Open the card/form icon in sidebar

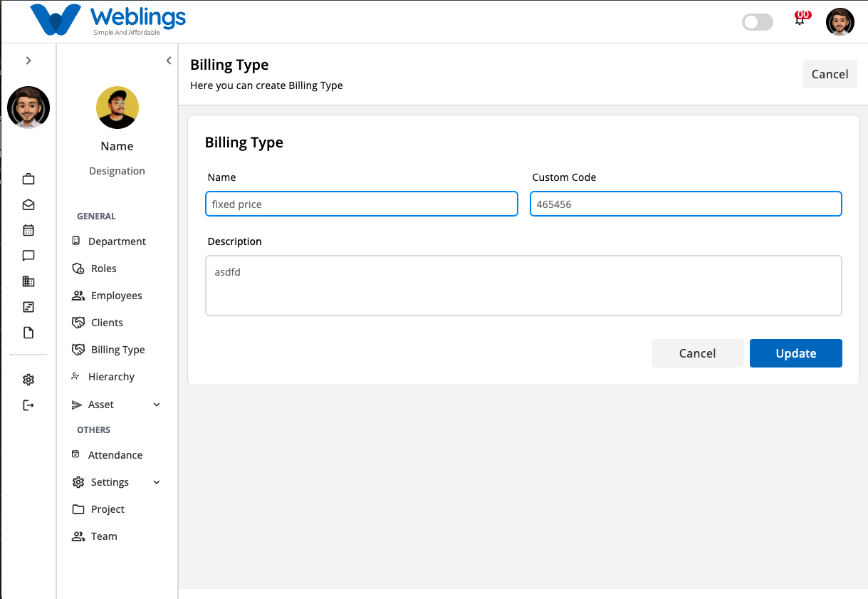pos(28,307)
